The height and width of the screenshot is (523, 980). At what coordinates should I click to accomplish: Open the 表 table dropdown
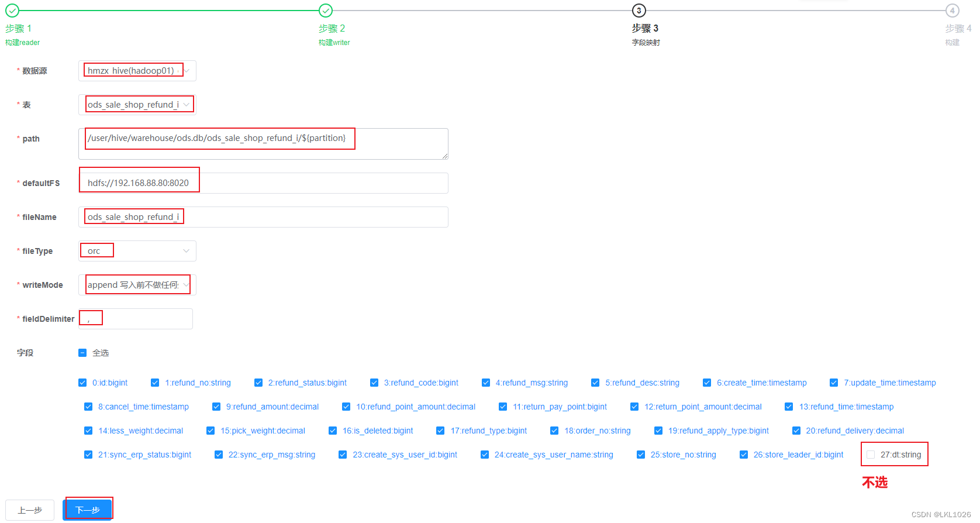[x=137, y=105]
